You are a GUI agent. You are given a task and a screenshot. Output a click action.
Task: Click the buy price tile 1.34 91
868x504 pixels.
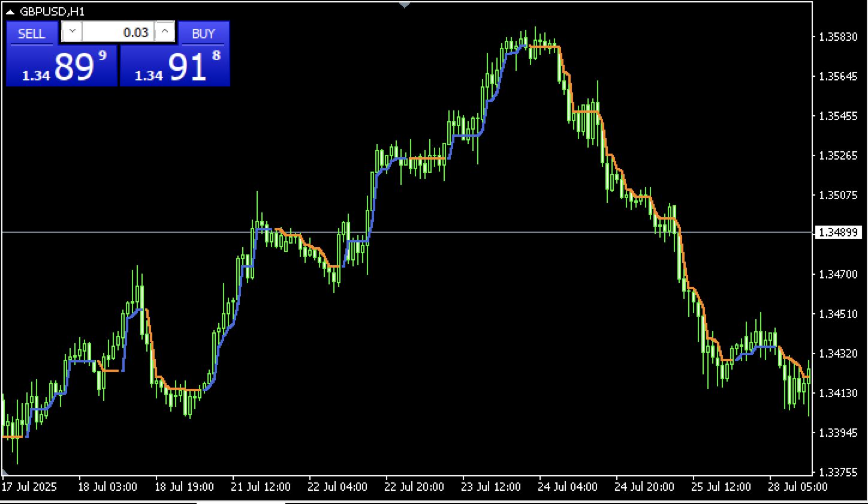pyautogui.click(x=175, y=66)
